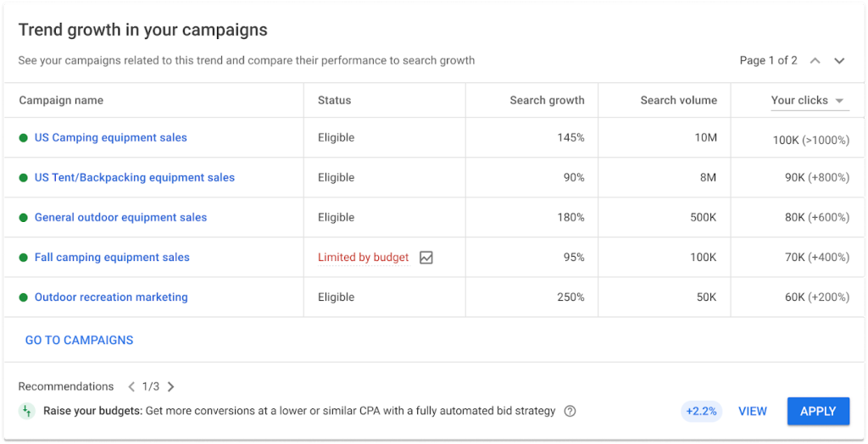
Task: Go to previous page with up chevron
Action: point(815,61)
